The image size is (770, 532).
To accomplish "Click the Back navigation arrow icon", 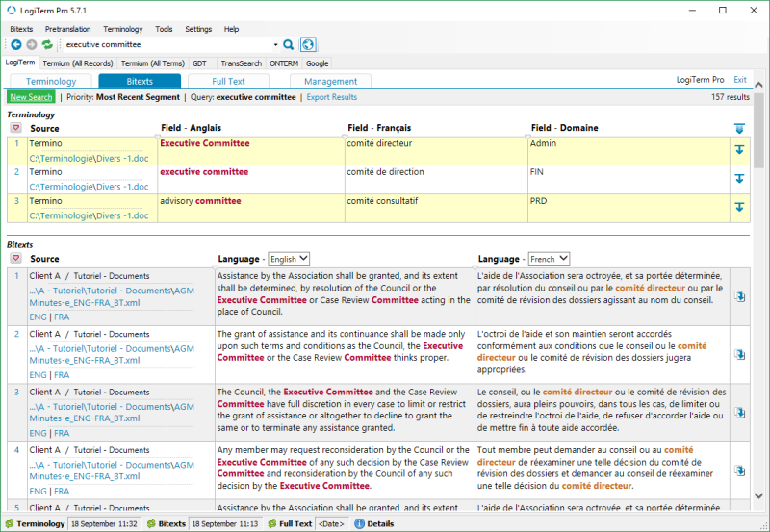I will click(16, 44).
